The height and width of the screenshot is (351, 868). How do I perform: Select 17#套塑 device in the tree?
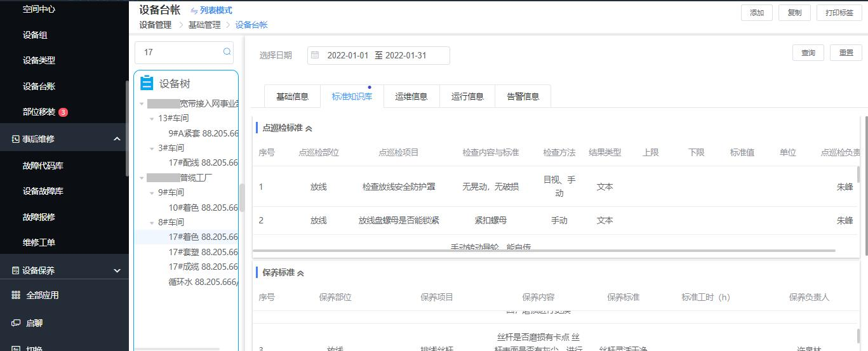click(203, 252)
